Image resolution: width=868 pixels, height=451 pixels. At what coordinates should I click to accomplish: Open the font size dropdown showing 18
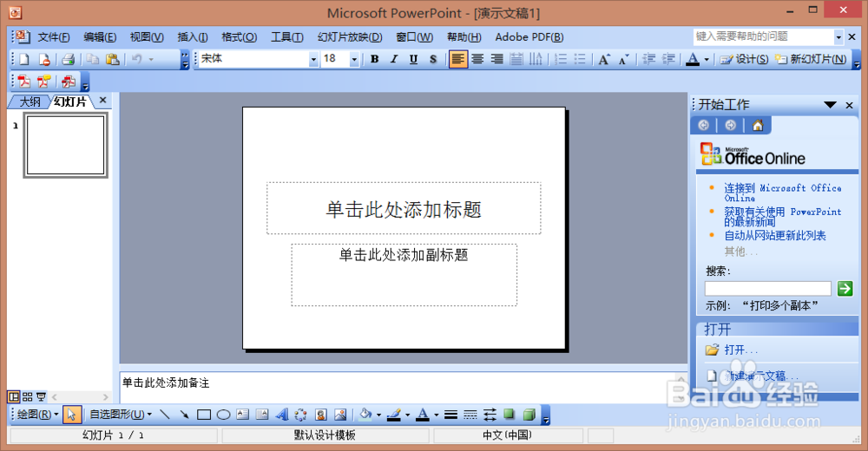[x=354, y=59]
